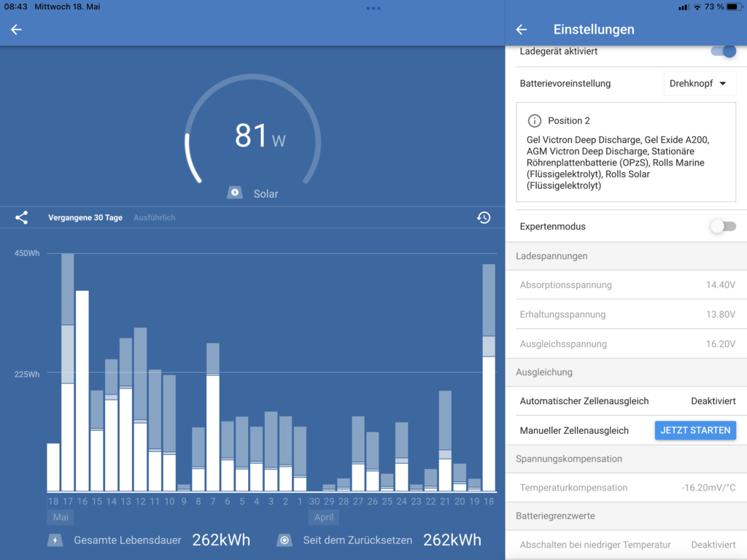Tap the back arrow in main header
The width and height of the screenshot is (747, 560).
tap(16, 29)
